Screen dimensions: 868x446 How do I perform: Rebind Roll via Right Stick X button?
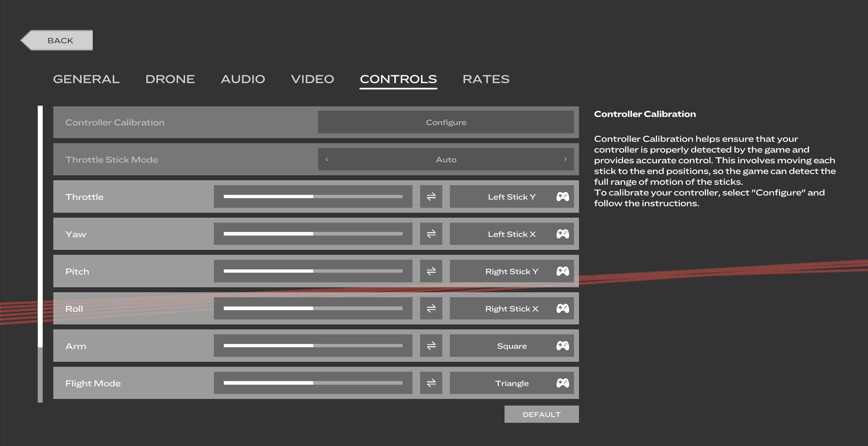511,308
